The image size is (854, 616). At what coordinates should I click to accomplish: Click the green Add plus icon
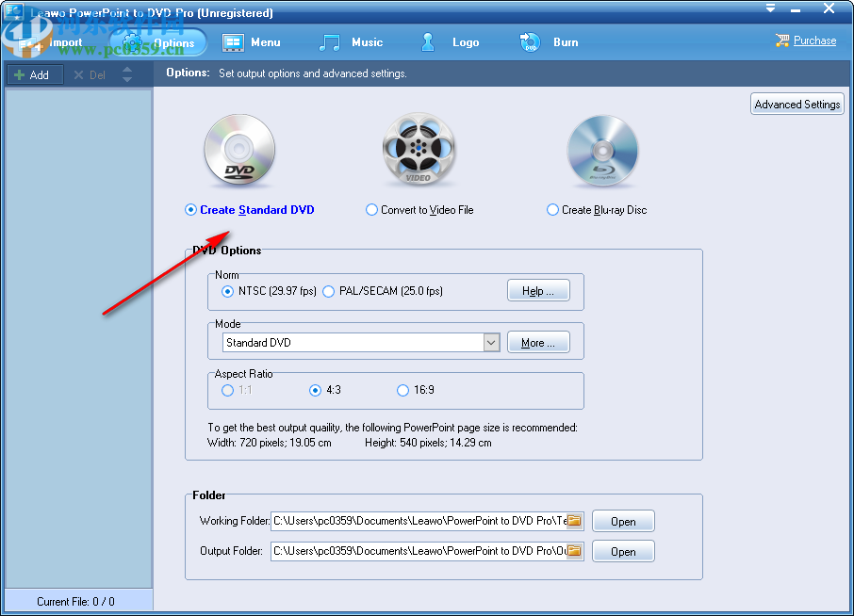point(21,74)
